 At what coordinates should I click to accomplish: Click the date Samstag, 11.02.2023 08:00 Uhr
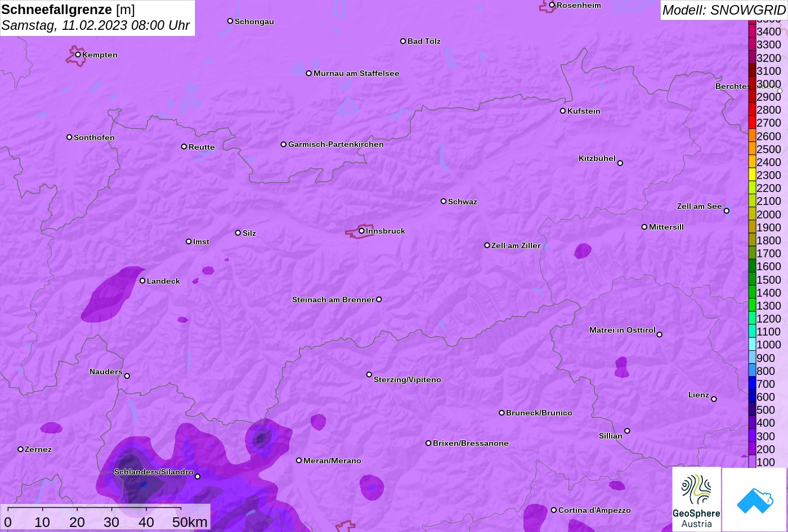(x=96, y=25)
